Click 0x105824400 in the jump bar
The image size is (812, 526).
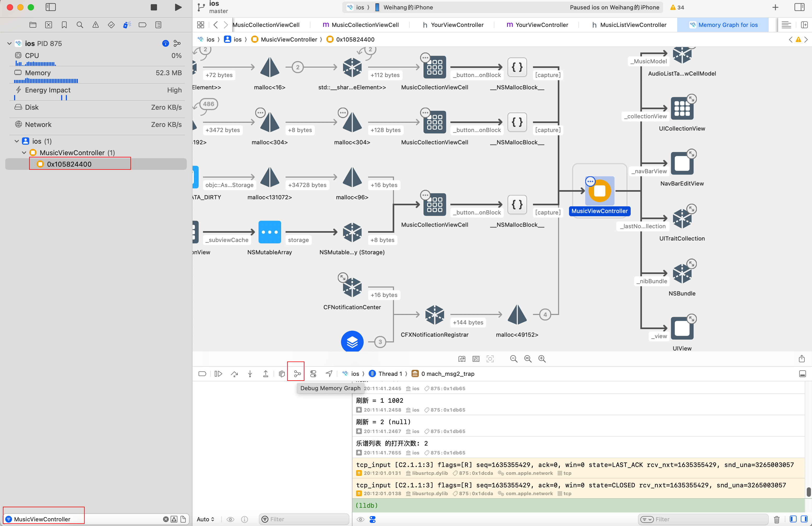click(x=351, y=40)
